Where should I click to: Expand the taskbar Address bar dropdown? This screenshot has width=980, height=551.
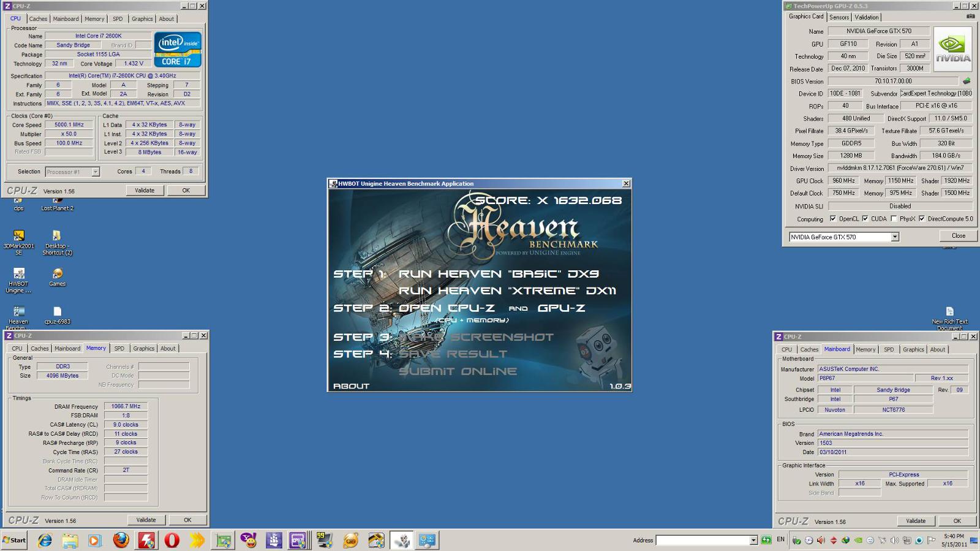[x=753, y=540]
